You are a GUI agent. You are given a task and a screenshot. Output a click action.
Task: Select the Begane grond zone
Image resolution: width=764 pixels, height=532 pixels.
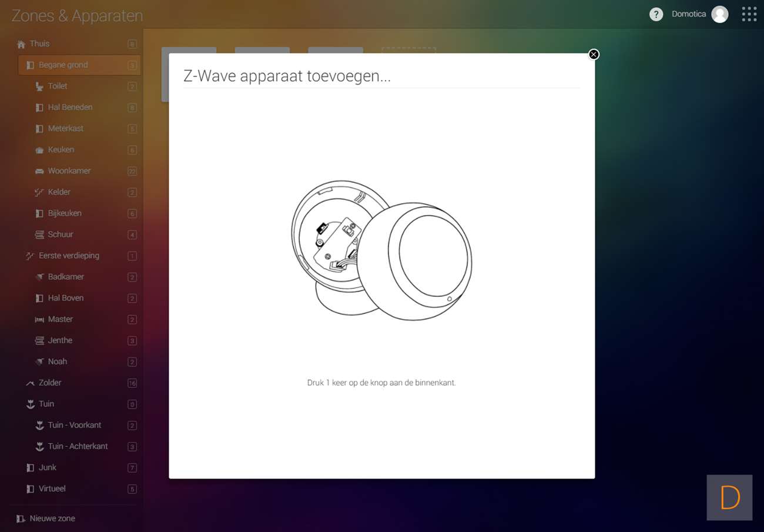coord(79,65)
